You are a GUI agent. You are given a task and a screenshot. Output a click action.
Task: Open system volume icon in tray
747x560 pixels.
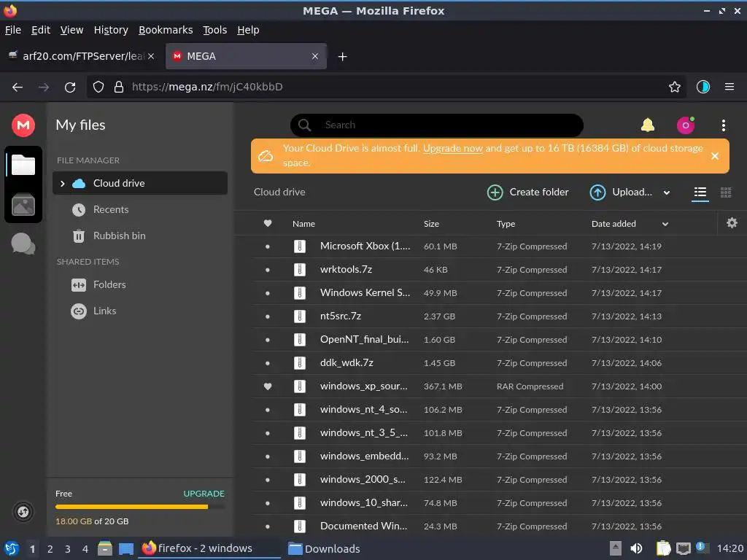[636, 548]
